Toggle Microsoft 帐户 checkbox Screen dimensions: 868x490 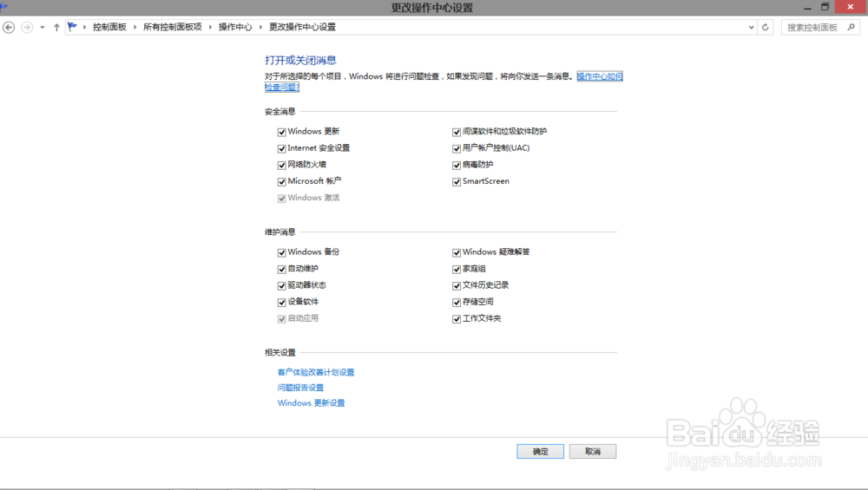point(282,182)
